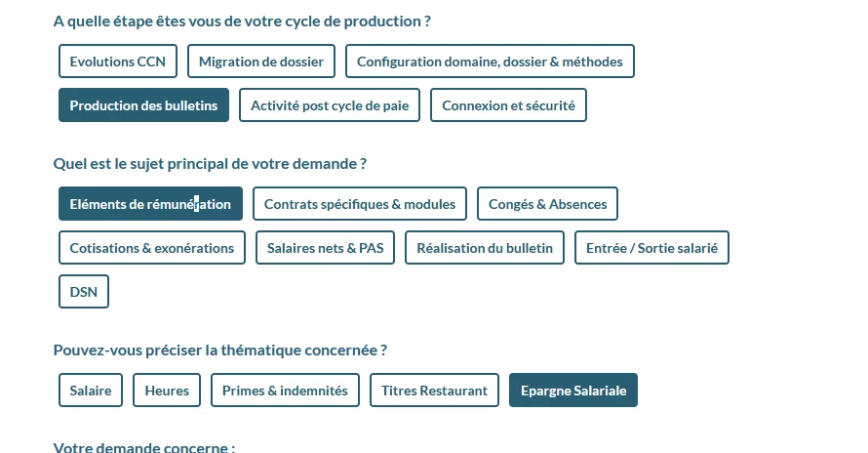868x453 pixels.
Task: Pick Salaires nets & PAS option
Action: coord(325,247)
